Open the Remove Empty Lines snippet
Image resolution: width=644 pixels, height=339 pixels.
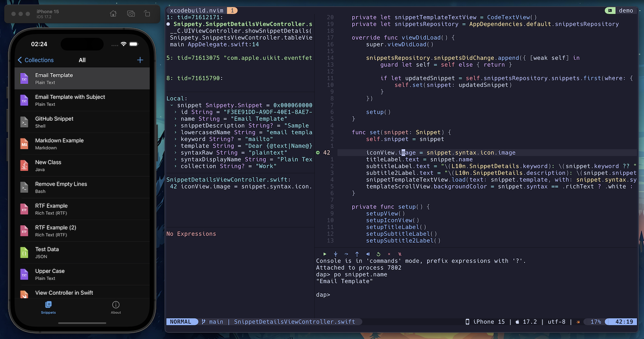coord(82,187)
